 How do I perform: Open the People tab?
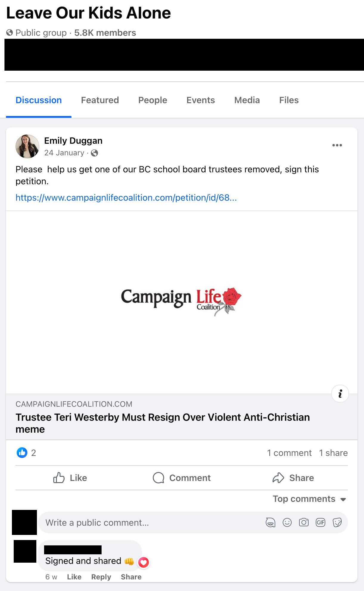[153, 100]
